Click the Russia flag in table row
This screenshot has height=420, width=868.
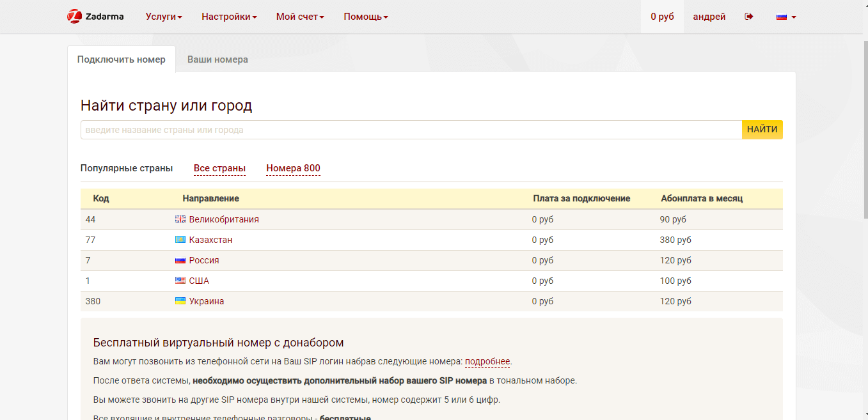tap(180, 260)
